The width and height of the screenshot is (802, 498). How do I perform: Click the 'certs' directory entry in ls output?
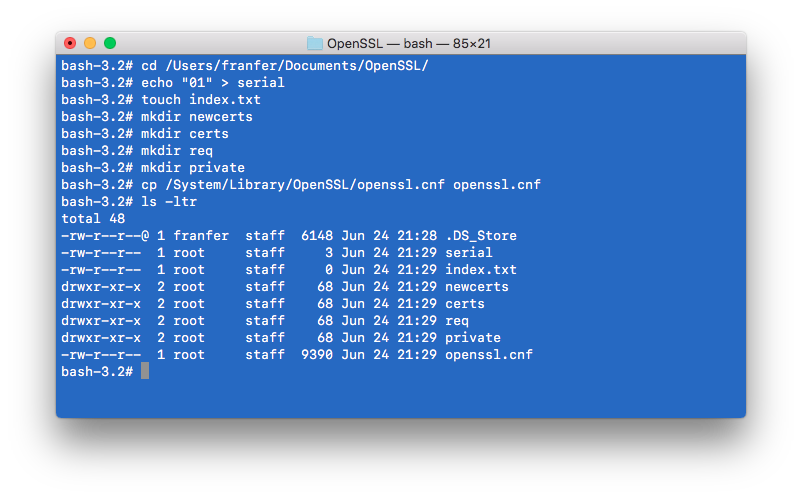464,304
